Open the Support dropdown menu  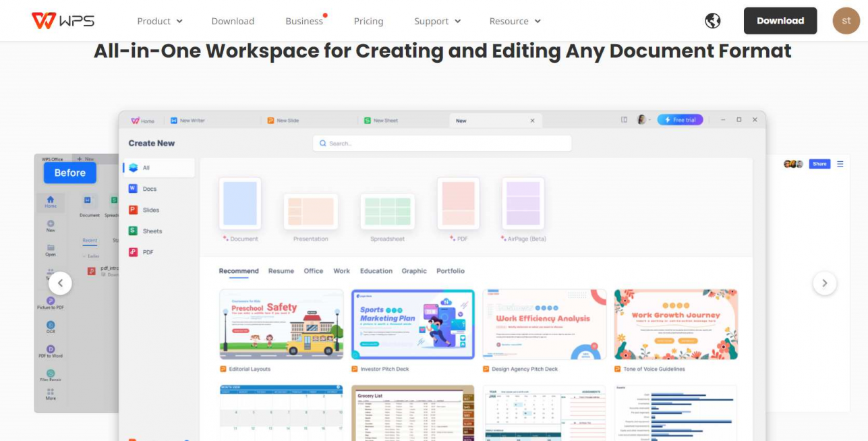[436, 21]
